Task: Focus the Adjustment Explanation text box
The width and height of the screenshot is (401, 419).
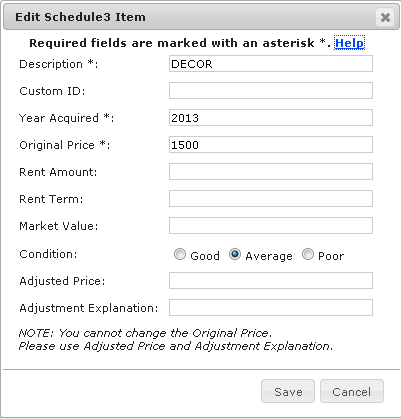Action: click(x=271, y=308)
